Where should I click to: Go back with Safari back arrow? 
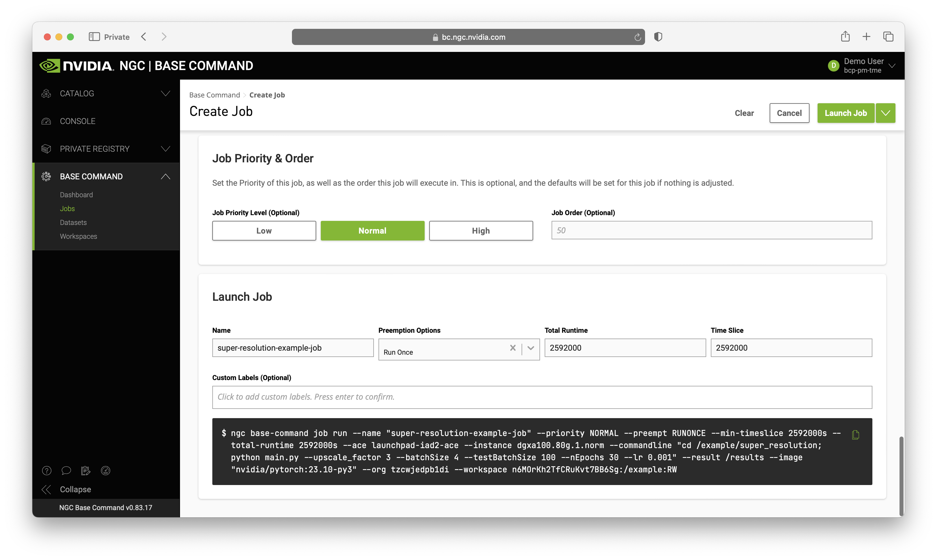pos(144,37)
